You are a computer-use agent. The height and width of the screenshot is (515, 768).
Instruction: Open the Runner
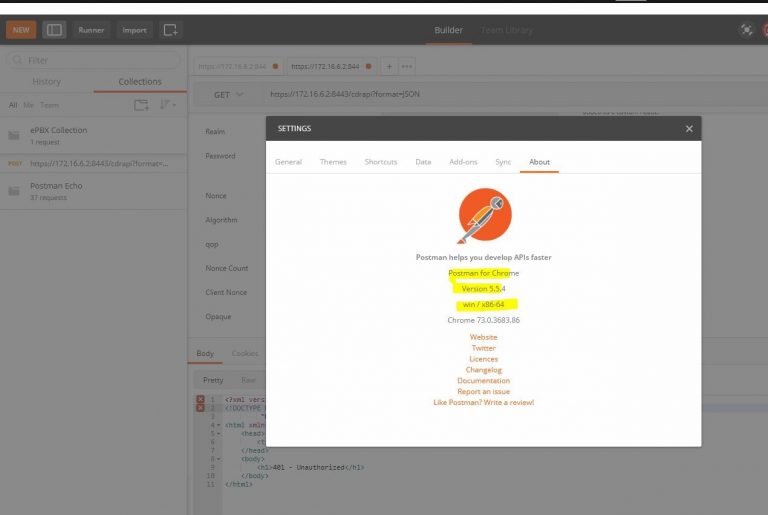[91, 30]
